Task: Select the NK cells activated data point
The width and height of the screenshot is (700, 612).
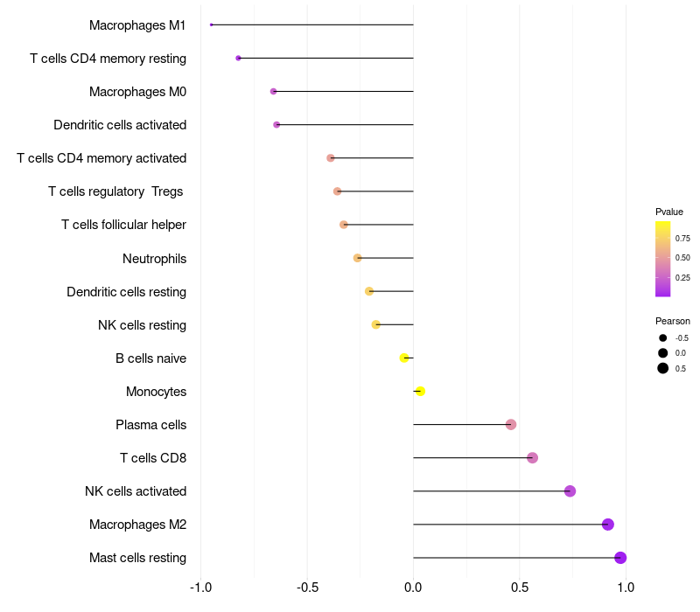Action: (x=570, y=491)
